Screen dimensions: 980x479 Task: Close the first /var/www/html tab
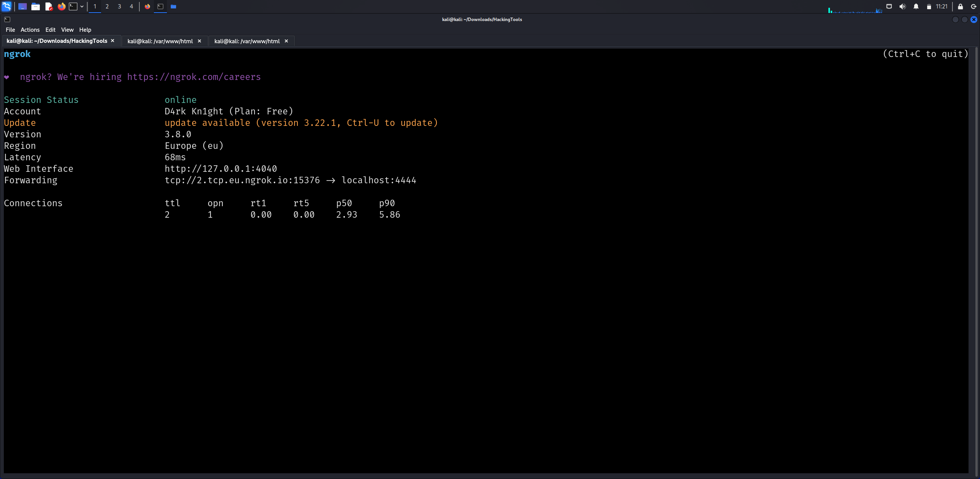(199, 41)
